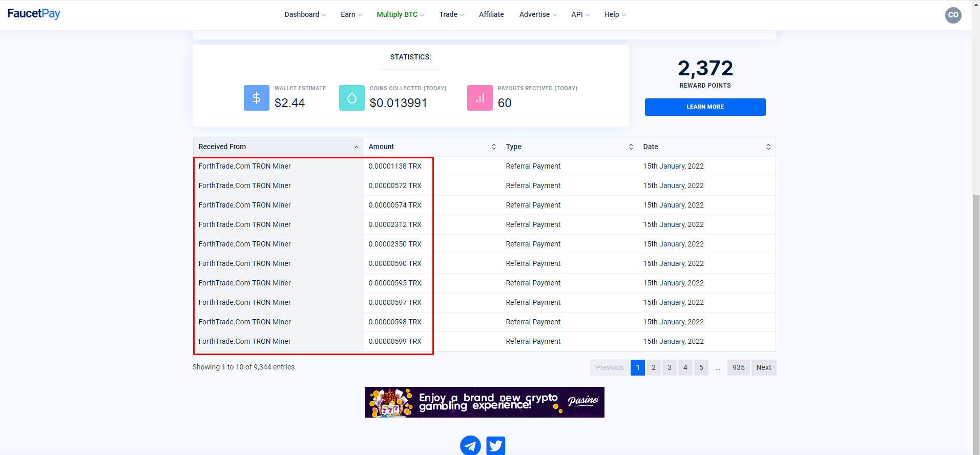This screenshot has width=980, height=455.
Task: Expand the Dashboard dropdown menu
Action: pyautogui.click(x=305, y=14)
